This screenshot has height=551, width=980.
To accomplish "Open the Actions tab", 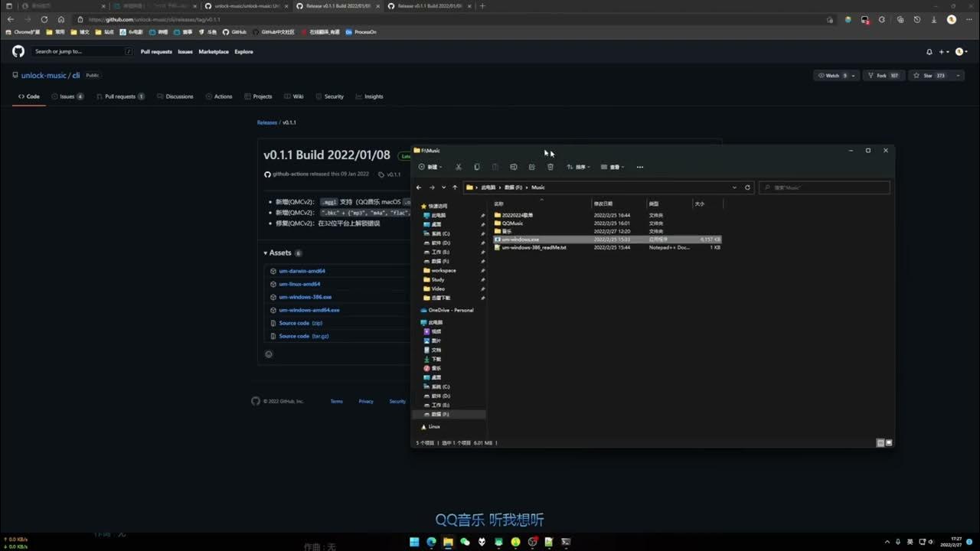I will [219, 96].
